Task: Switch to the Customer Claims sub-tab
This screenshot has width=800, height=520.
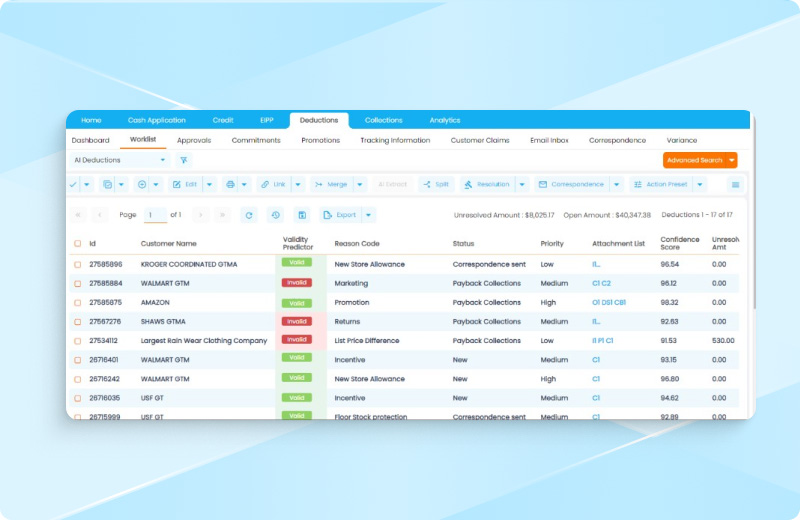Action: pos(480,140)
